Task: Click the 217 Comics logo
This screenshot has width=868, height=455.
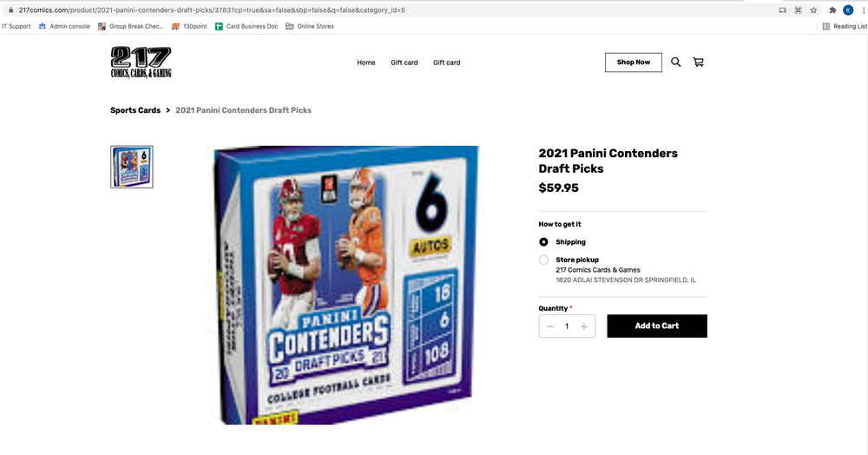Action: coord(141,62)
